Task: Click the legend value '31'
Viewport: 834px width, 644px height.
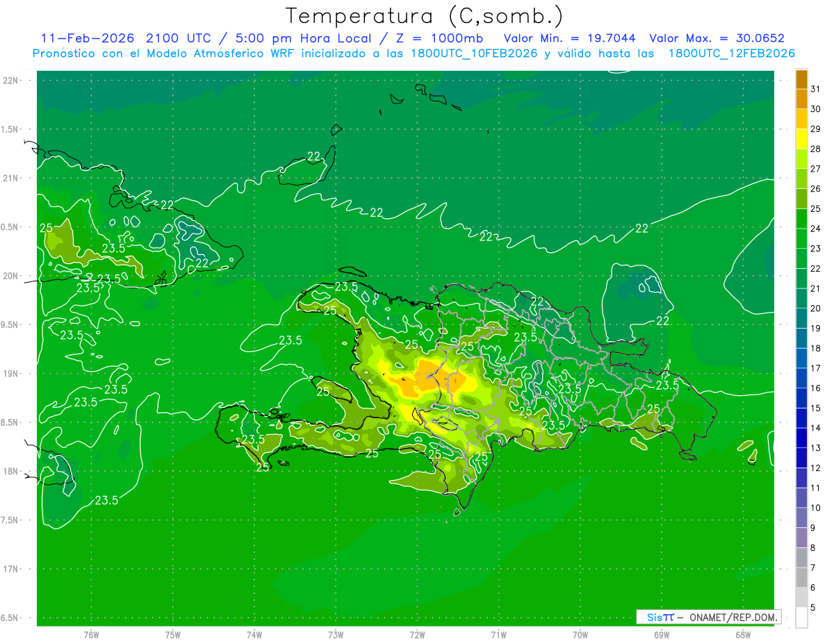Action: (815, 89)
